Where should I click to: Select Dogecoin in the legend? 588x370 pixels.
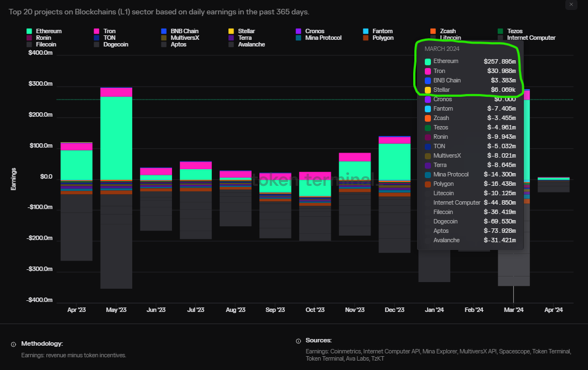[x=111, y=45]
